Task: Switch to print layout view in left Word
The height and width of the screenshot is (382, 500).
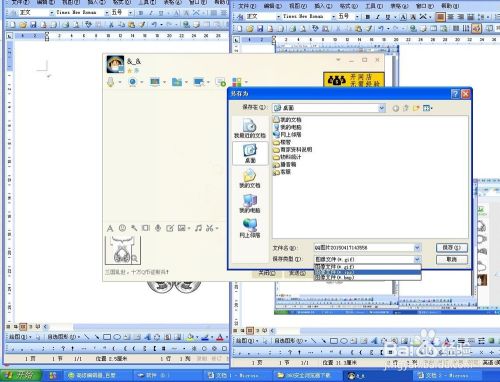Action: click(23, 327)
